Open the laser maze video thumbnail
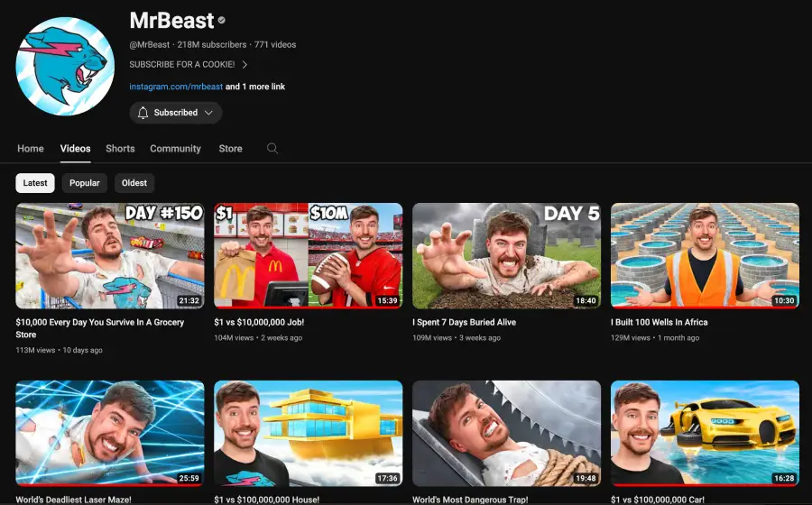 pyautogui.click(x=110, y=434)
